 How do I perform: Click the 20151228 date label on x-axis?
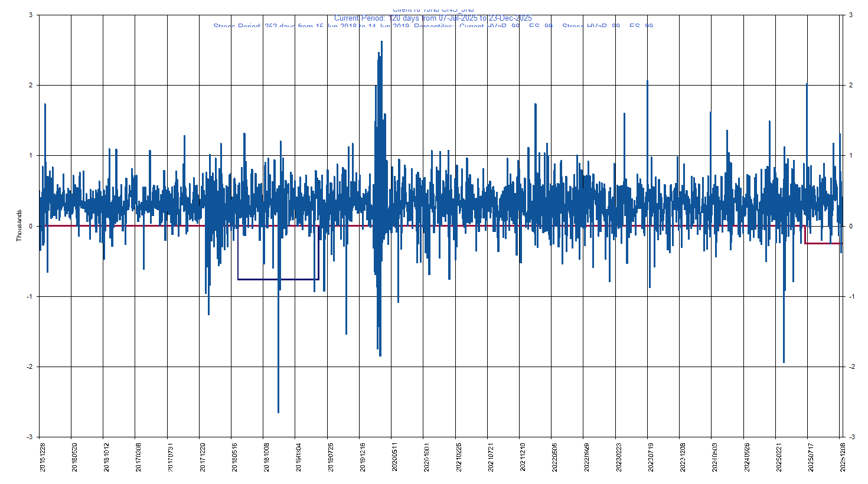pyautogui.click(x=43, y=457)
